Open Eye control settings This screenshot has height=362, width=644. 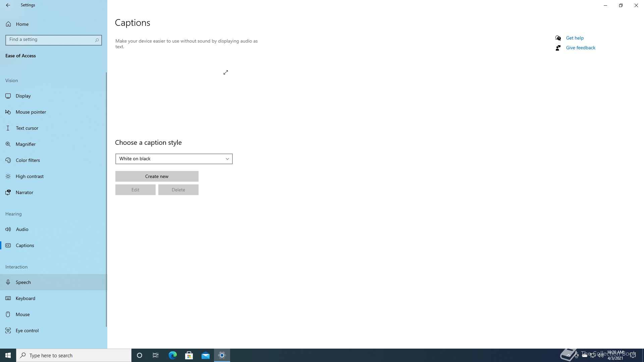54,330
